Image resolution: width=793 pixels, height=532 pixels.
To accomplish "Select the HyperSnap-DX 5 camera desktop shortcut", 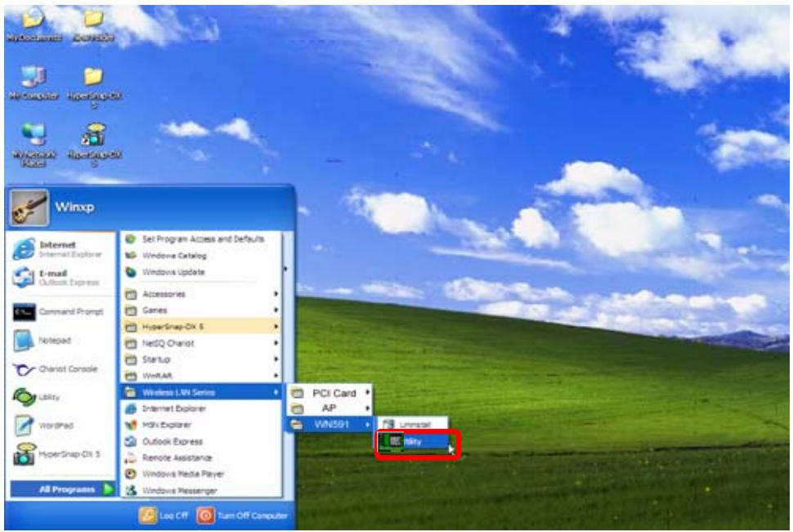I will (x=94, y=145).
